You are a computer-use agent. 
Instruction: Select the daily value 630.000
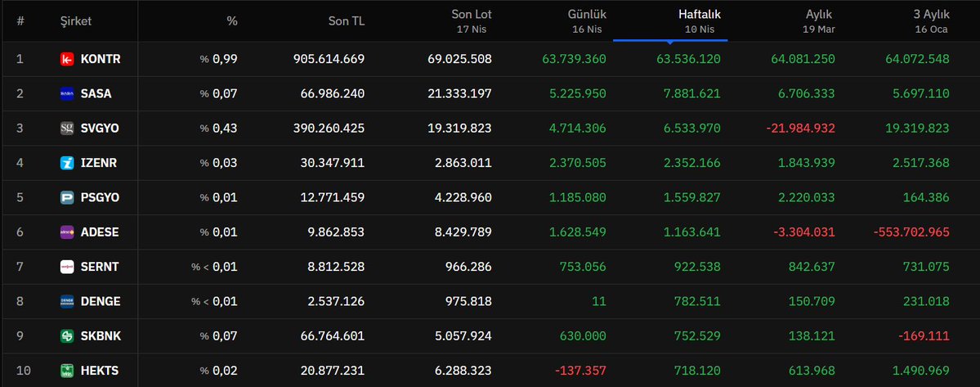pos(583,335)
